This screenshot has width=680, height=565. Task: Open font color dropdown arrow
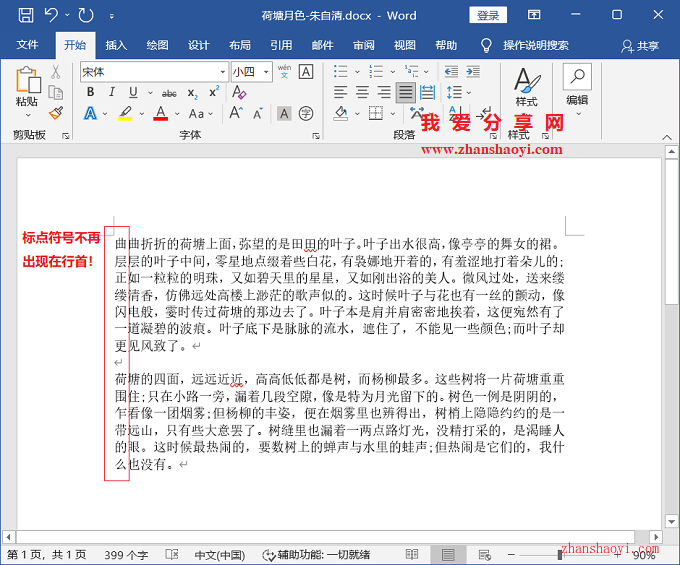[177, 114]
